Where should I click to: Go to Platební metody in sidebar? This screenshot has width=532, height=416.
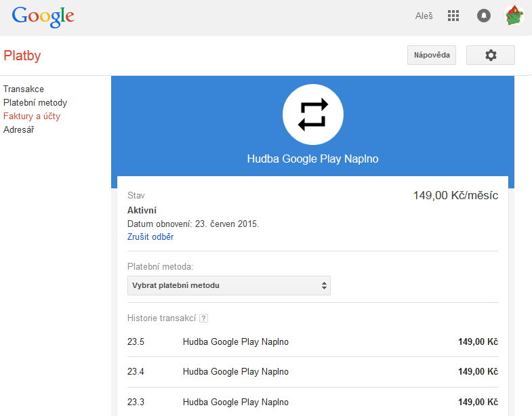pyautogui.click(x=35, y=102)
